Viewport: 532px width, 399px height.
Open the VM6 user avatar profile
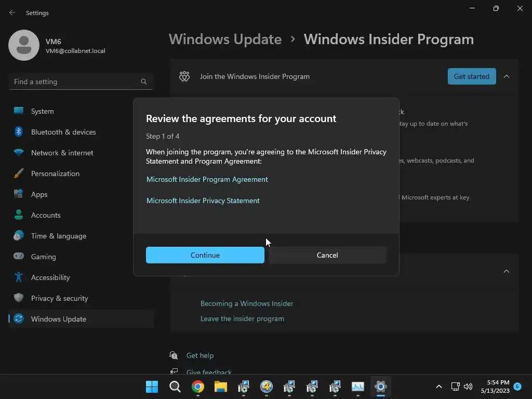[x=24, y=45]
